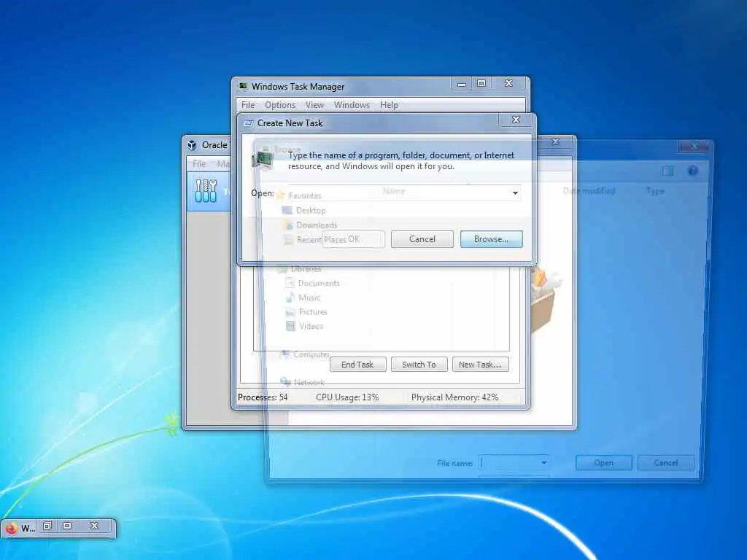Viewport: 747px width, 560px height.
Task: Click the view options icon in Browse dialog
Action: 667,171
